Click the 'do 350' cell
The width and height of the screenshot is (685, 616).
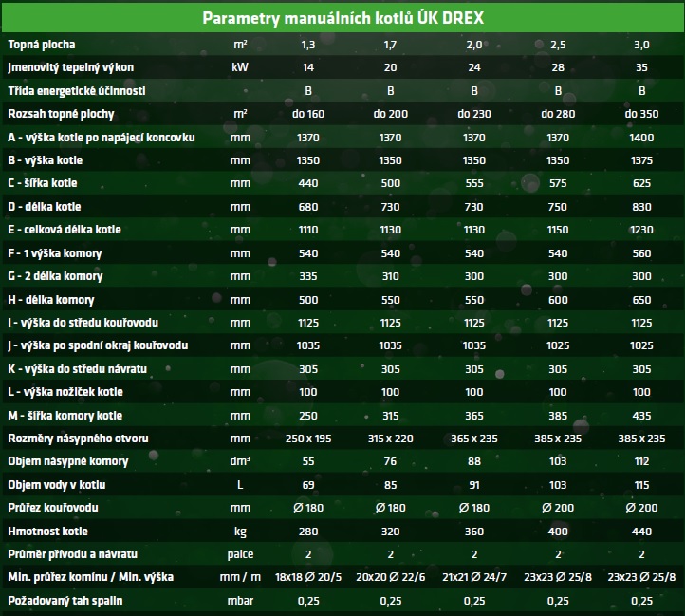click(x=641, y=114)
